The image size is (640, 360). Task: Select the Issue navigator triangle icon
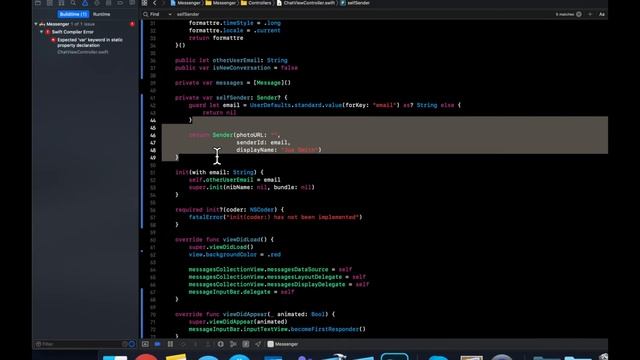click(x=85, y=3)
